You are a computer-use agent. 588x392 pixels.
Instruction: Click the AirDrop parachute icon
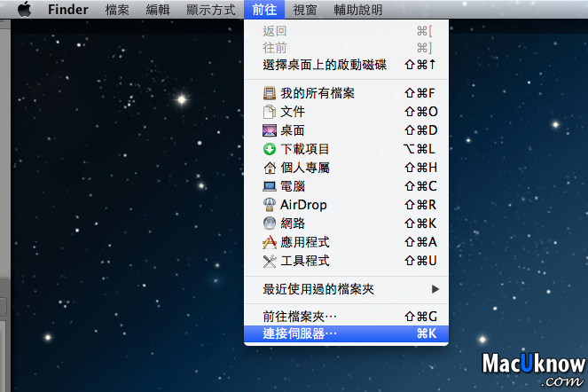[x=270, y=205]
